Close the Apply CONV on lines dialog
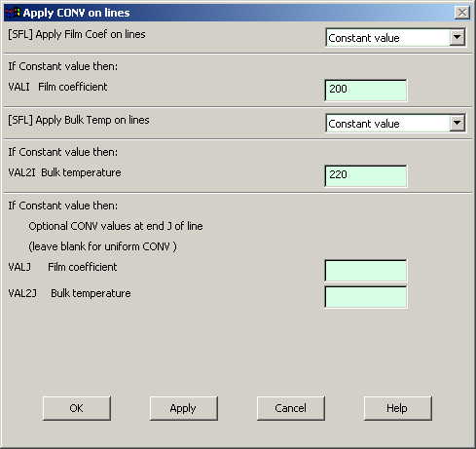The width and height of the screenshot is (476, 449). [462, 13]
